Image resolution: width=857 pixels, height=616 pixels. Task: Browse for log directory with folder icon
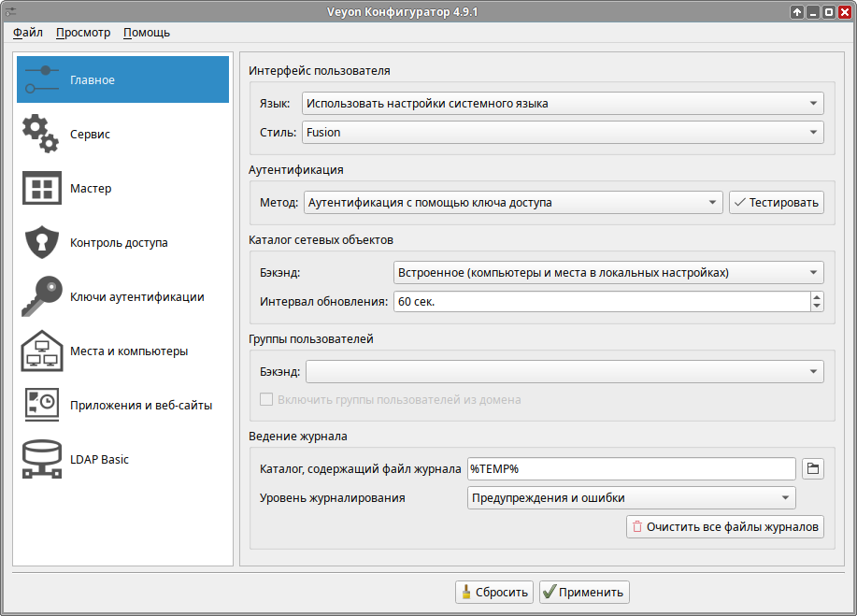tap(813, 468)
